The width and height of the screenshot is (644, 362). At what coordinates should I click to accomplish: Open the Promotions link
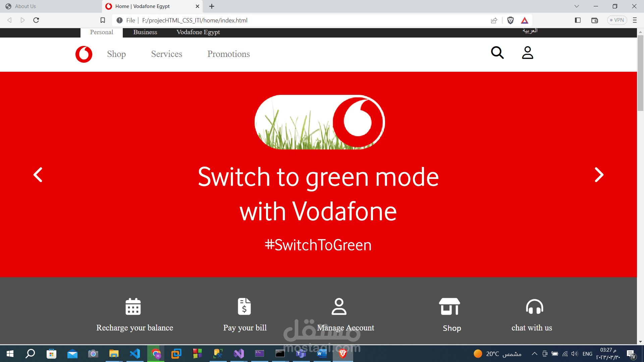228,54
